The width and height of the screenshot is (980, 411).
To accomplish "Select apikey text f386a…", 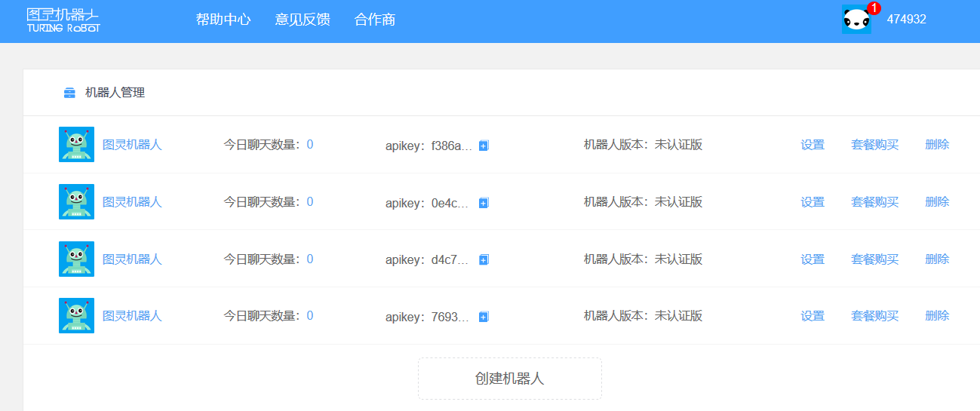I will point(452,146).
